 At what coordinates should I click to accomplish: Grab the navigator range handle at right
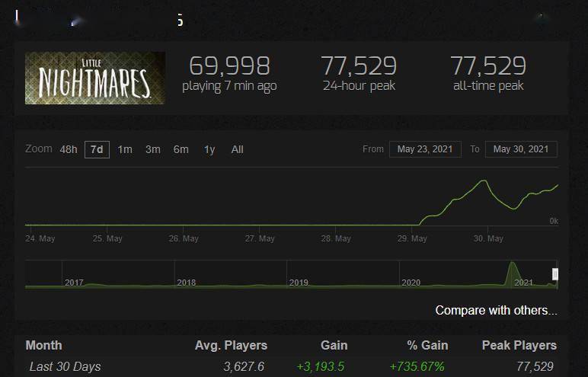click(555, 274)
